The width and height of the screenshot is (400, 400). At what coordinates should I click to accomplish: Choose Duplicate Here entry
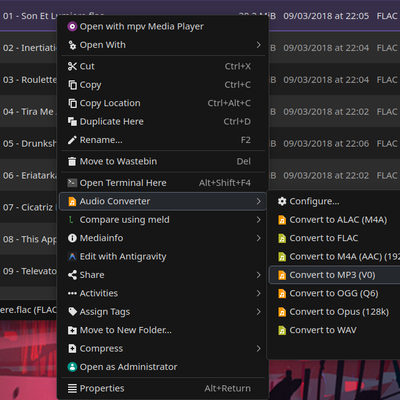163,121
